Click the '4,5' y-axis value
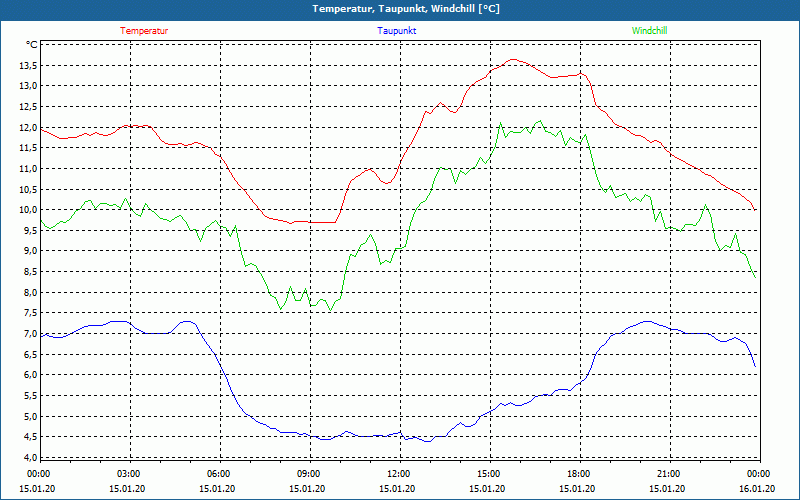The height and width of the screenshot is (500, 800). coord(31,437)
